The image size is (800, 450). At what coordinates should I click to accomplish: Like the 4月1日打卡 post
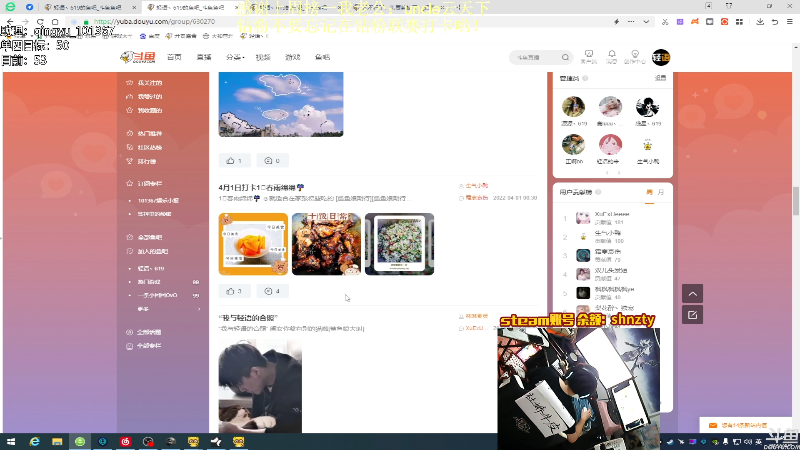pyautogui.click(x=234, y=291)
